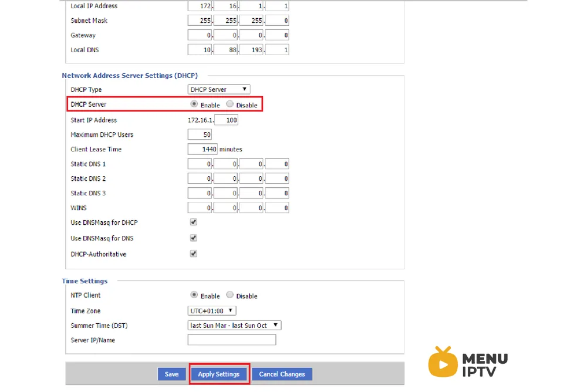This screenshot has width=587, height=392.
Task: Click the Start IP Address last octet field
Action: [x=226, y=120]
